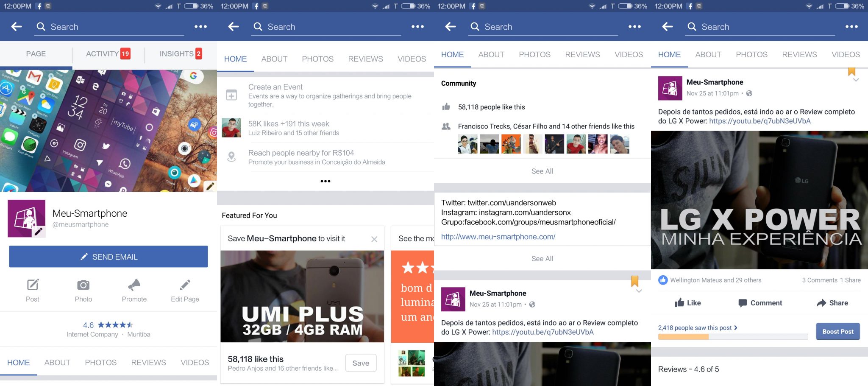This screenshot has width=868, height=386.
Task: Edit cover photo using pencil icon
Action: click(210, 186)
